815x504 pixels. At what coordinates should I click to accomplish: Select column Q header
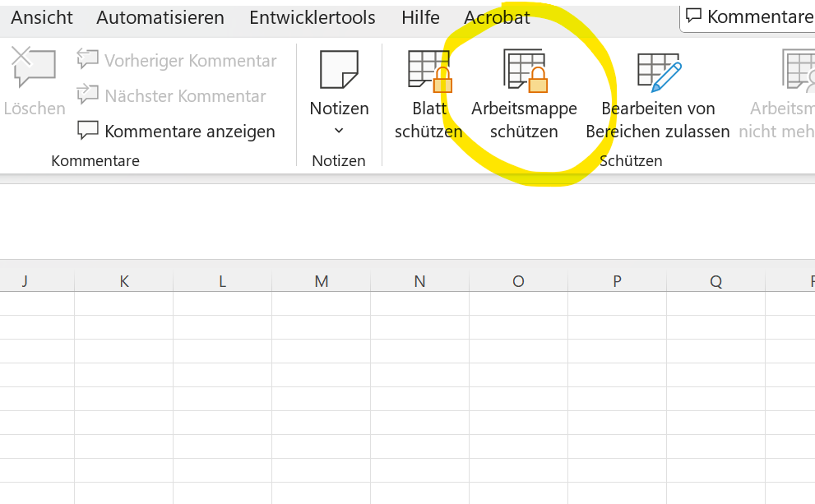click(x=716, y=281)
